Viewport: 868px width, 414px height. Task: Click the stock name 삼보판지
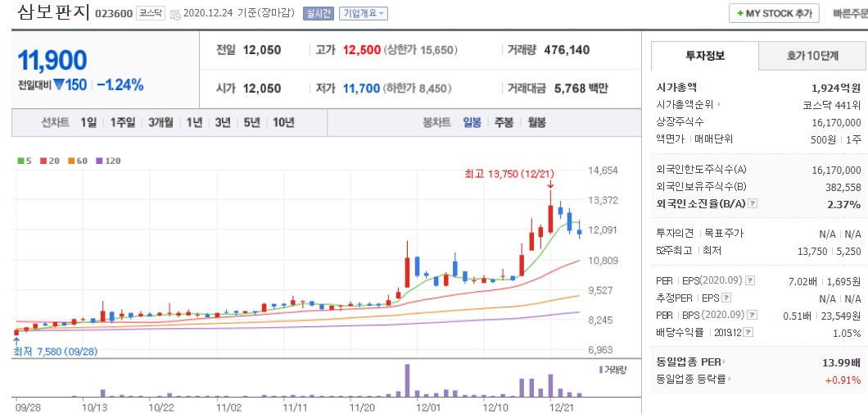tap(54, 12)
